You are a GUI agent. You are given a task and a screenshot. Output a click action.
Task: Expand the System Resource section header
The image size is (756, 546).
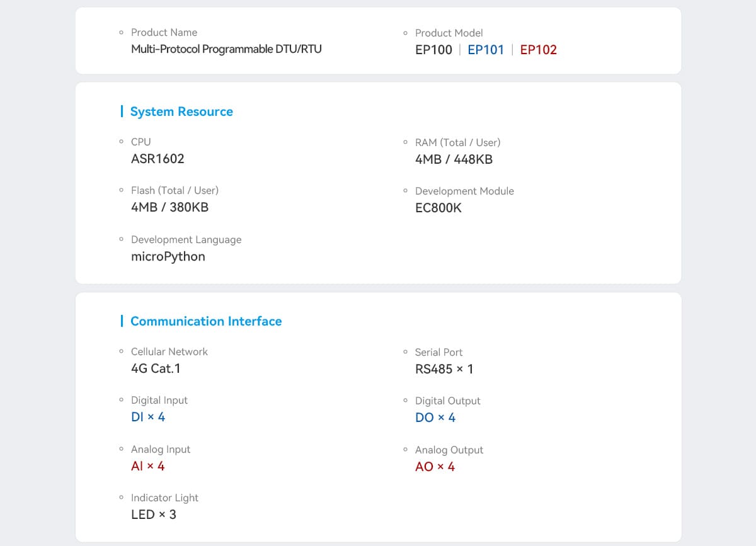181,111
